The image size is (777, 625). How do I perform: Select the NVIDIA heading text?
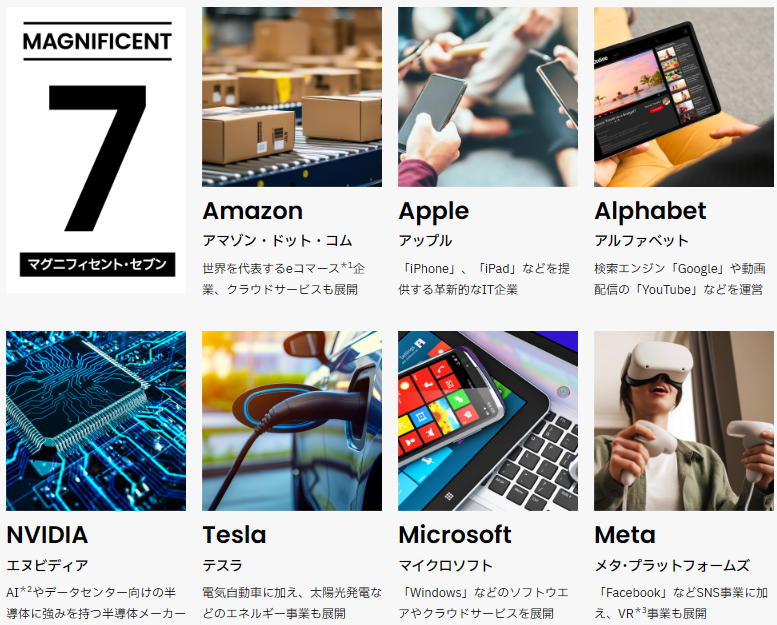[48, 535]
